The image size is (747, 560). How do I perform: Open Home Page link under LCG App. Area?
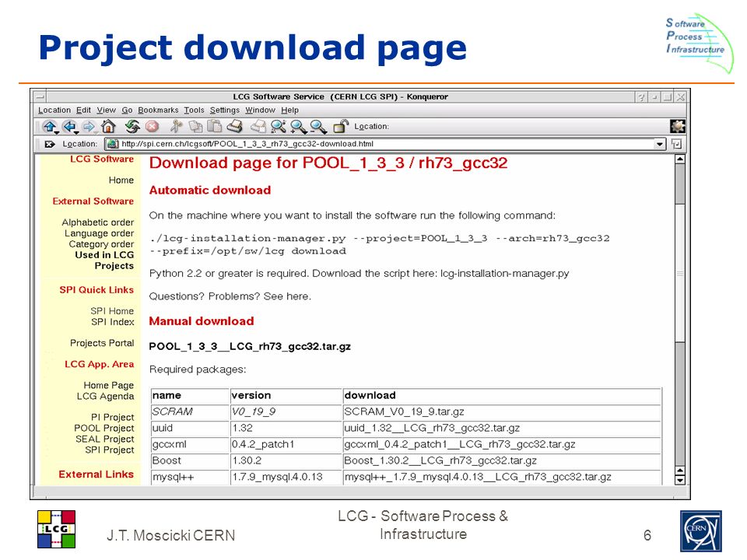click(x=109, y=385)
